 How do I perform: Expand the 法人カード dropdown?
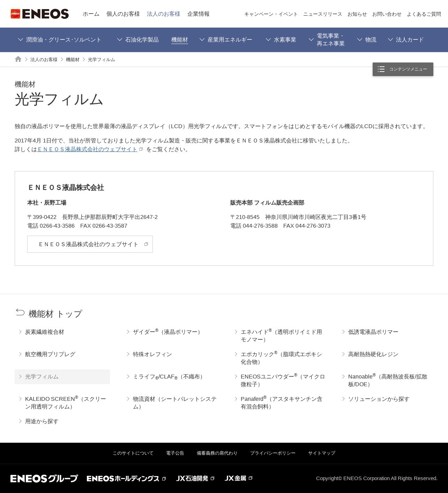point(406,40)
